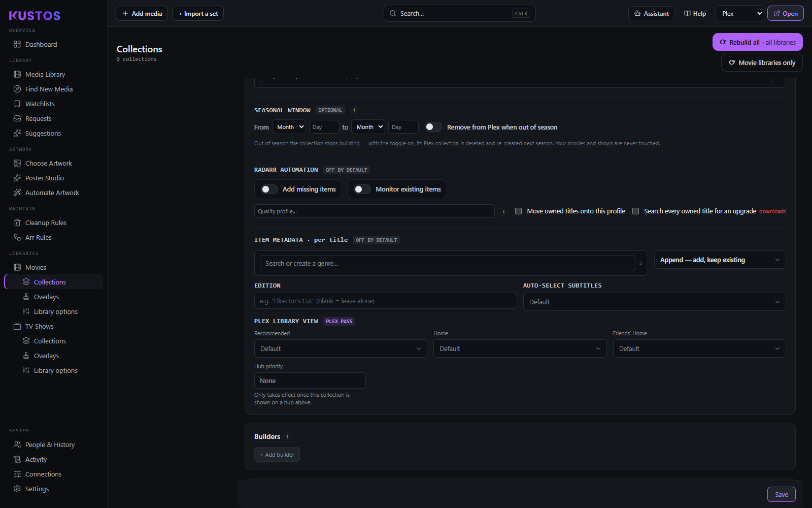Click the Connections sliders icon

(17, 474)
